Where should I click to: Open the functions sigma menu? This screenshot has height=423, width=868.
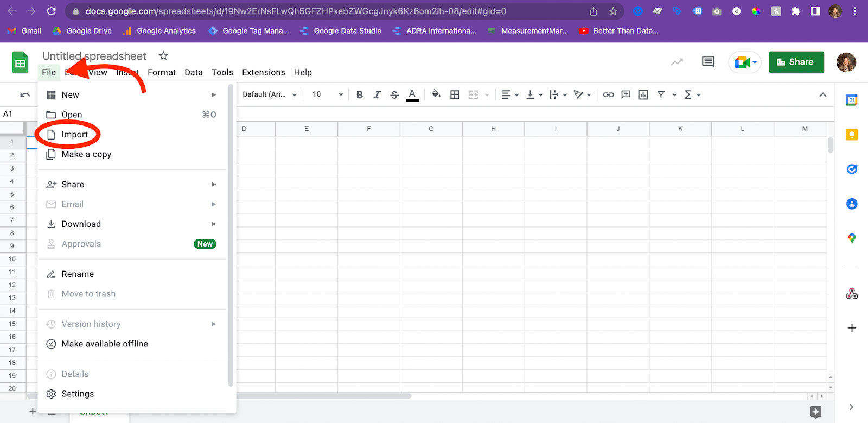[692, 94]
